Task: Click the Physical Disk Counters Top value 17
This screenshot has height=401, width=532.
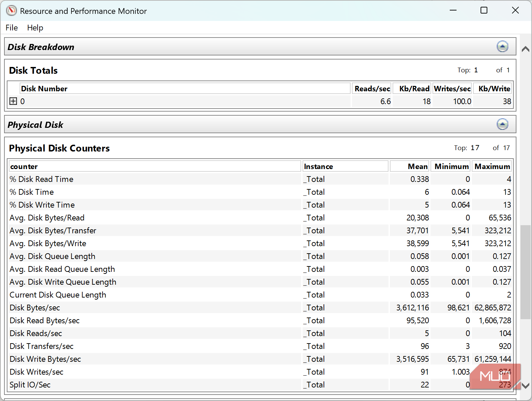Action: click(x=475, y=148)
